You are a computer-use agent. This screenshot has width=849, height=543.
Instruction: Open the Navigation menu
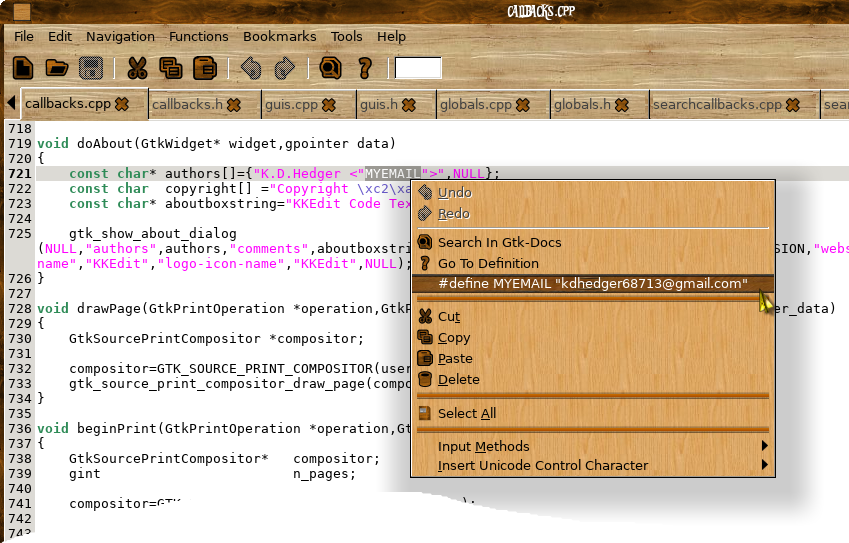click(x=120, y=36)
